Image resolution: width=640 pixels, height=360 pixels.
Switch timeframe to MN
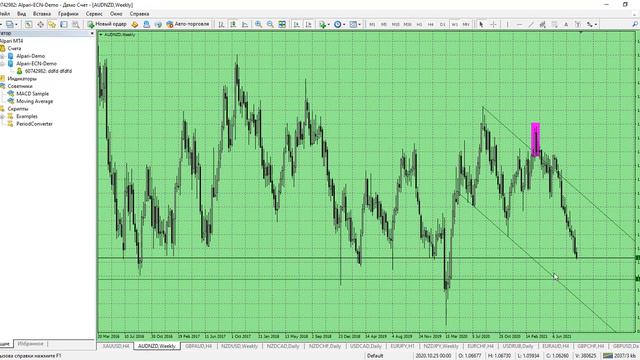(x=466, y=24)
